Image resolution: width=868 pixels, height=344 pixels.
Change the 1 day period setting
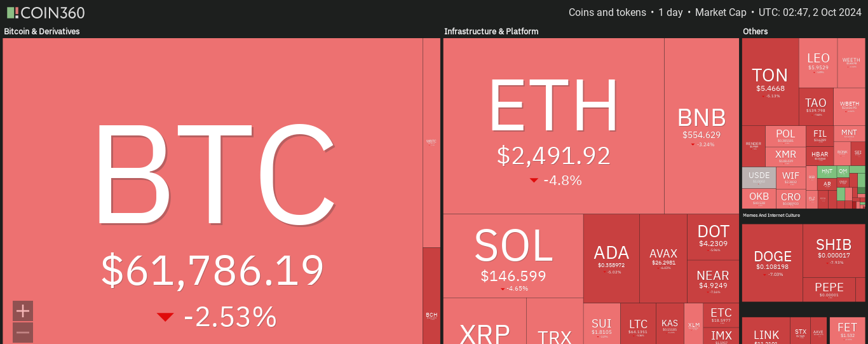pos(670,13)
